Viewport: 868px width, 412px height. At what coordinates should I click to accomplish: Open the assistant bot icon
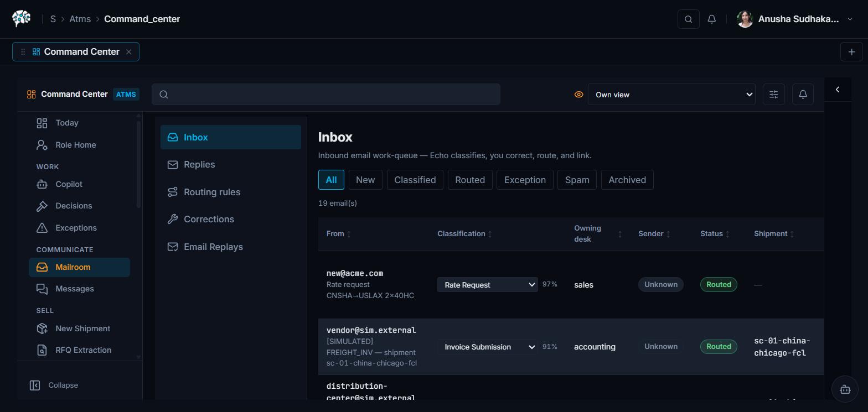845,389
